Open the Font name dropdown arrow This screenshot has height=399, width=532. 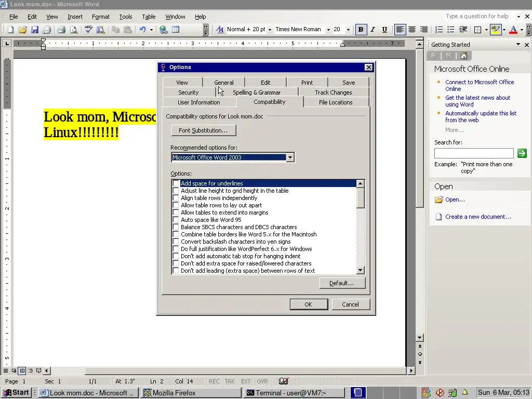[x=328, y=30]
